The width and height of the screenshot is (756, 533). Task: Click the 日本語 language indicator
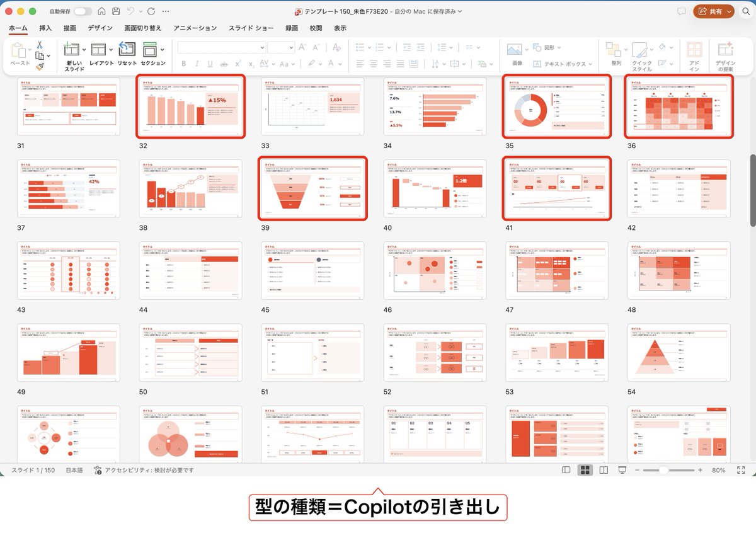coord(74,470)
